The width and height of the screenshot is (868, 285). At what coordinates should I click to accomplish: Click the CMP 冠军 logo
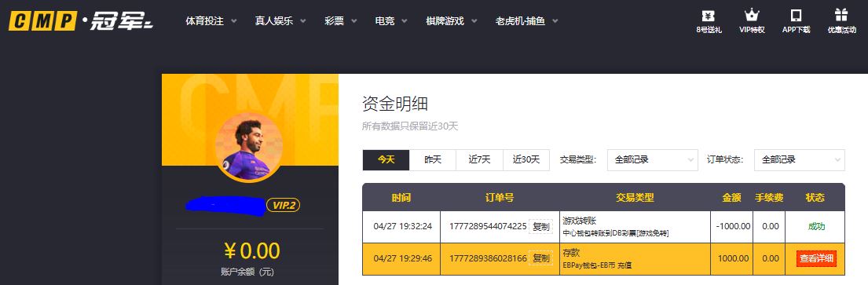81,21
